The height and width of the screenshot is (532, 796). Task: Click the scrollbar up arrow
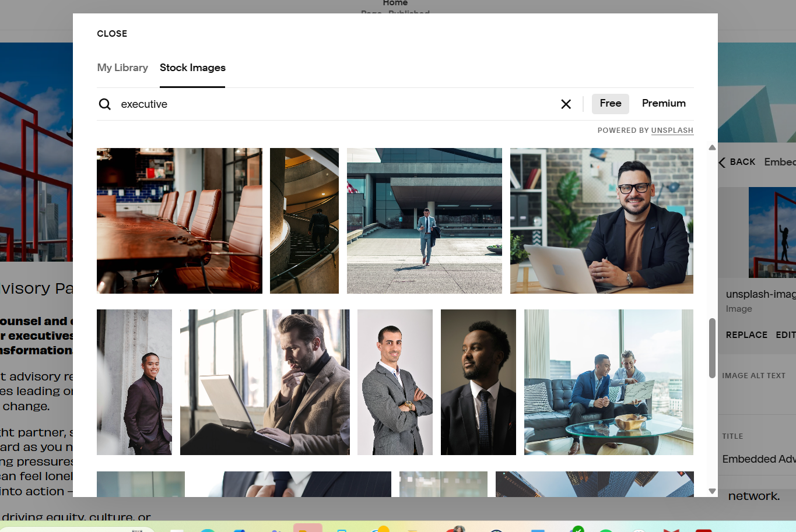click(x=712, y=148)
